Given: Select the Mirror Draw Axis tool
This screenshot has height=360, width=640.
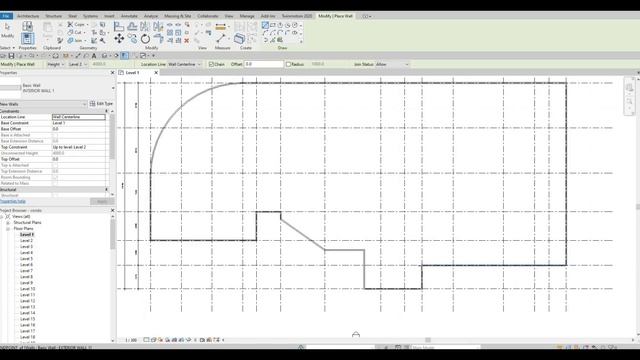Looking at the screenshot, I should point(158,27).
